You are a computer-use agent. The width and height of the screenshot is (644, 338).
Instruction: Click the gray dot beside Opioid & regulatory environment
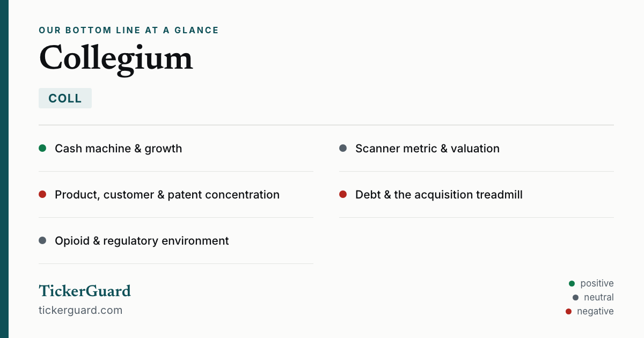42,240
